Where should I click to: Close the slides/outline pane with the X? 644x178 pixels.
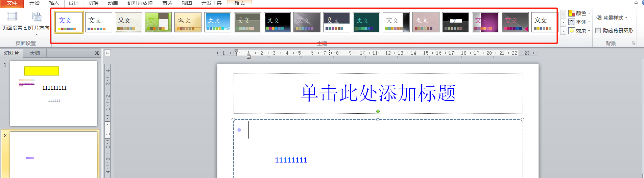pyautogui.click(x=97, y=53)
